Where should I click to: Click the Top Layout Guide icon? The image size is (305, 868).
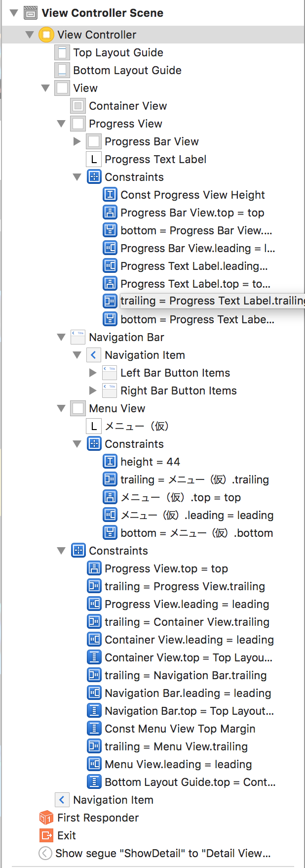(62, 52)
